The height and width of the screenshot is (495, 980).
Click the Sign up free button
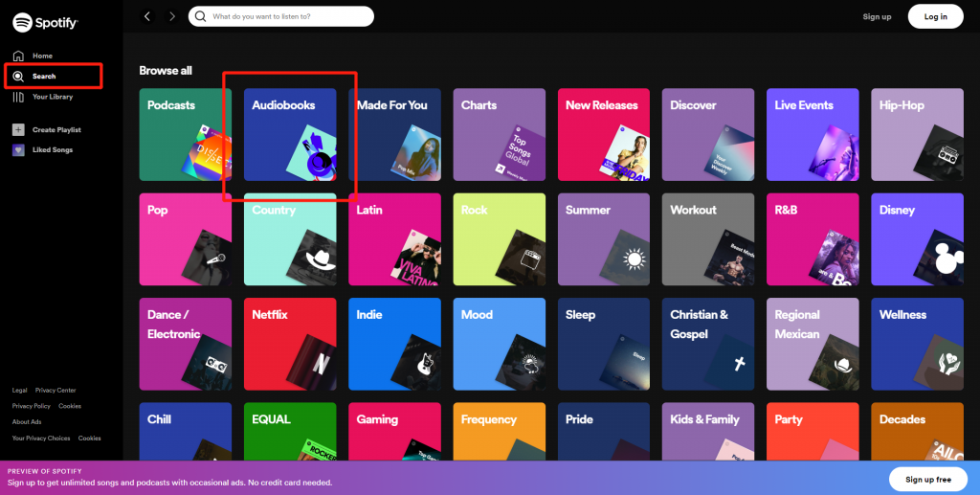pyautogui.click(x=928, y=480)
